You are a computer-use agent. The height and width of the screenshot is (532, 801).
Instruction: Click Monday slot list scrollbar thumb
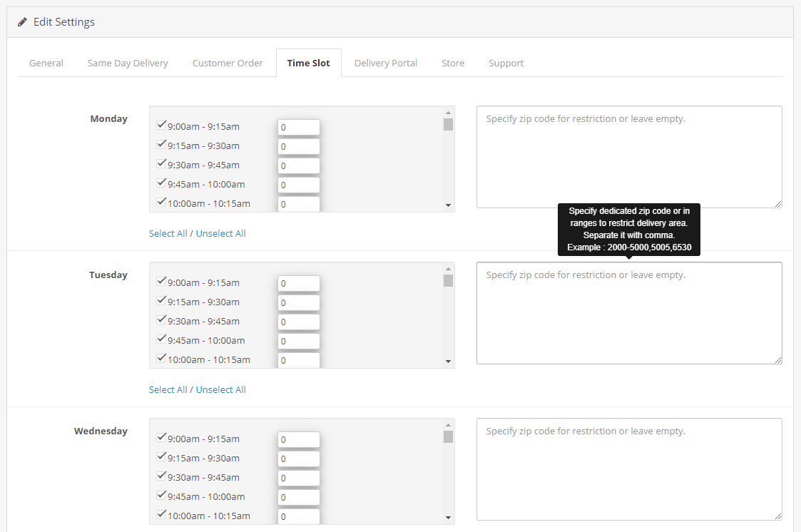tap(448, 125)
